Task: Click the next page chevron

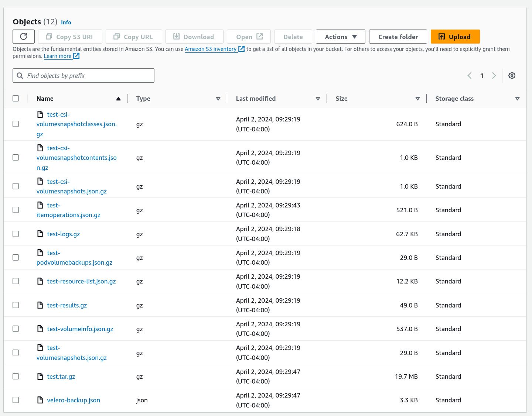Action: (x=494, y=75)
